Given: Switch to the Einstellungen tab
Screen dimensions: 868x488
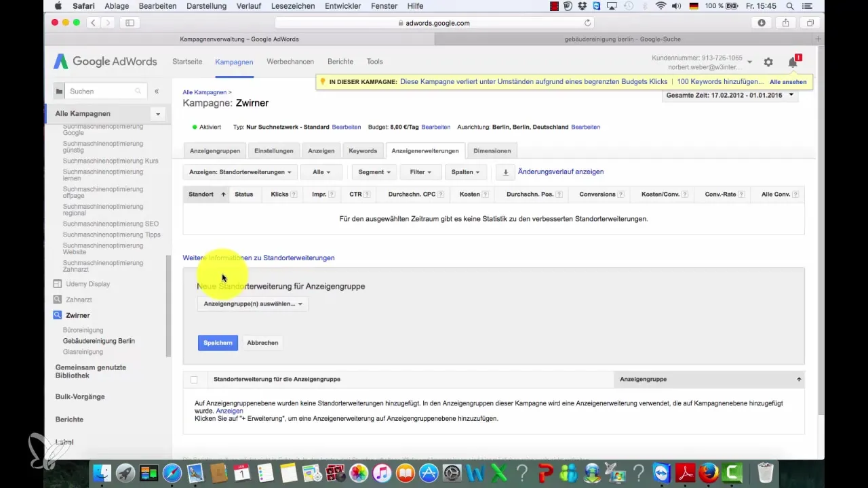Looking at the screenshot, I should 274,150.
